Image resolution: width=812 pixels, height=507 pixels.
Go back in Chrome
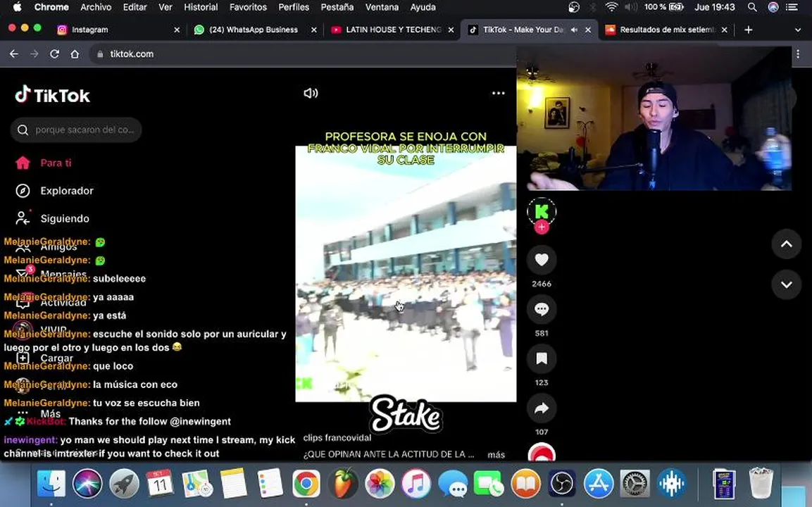click(14, 54)
